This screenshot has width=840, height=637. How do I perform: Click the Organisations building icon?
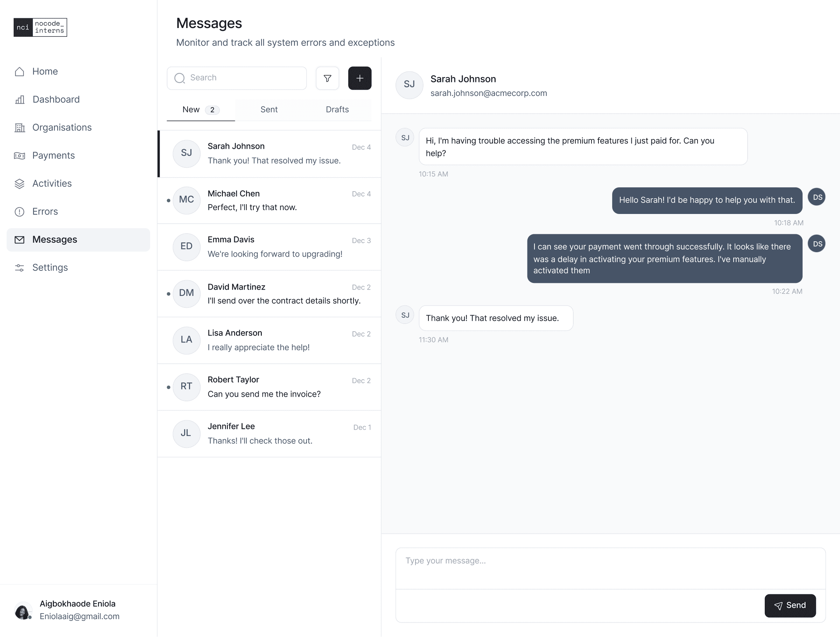click(x=19, y=127)
